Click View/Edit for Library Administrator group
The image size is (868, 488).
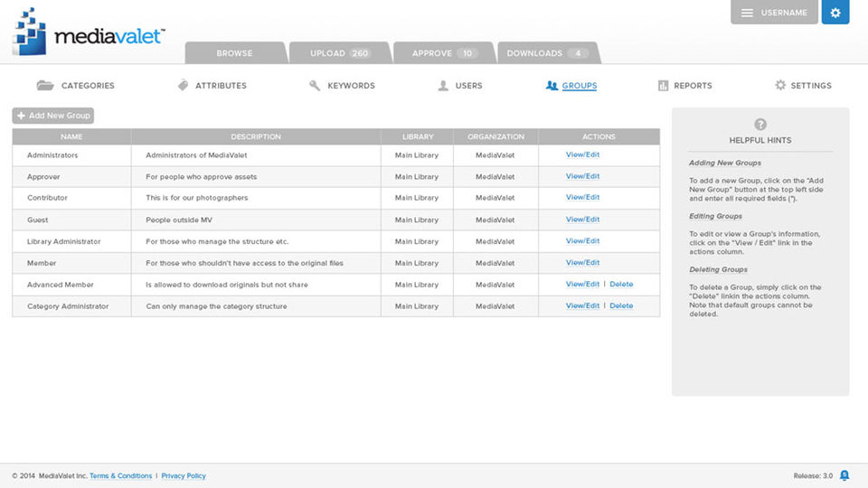tap(582, 240)
